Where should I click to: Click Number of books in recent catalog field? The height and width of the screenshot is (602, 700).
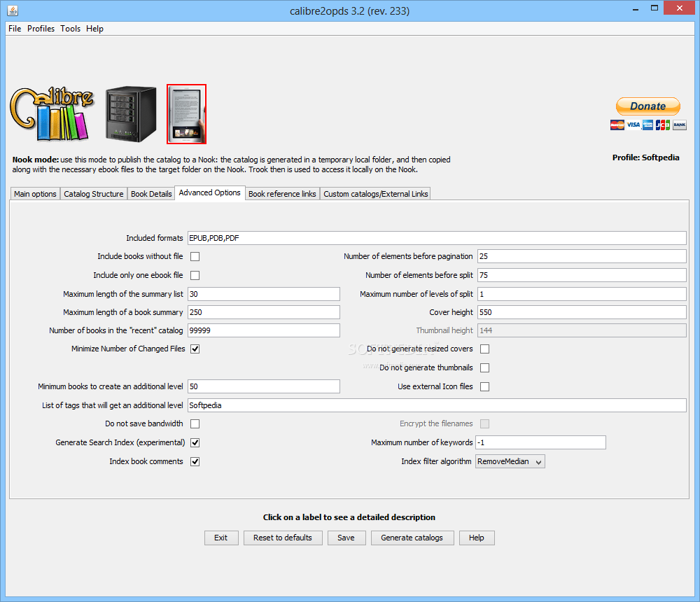(263, 330)
